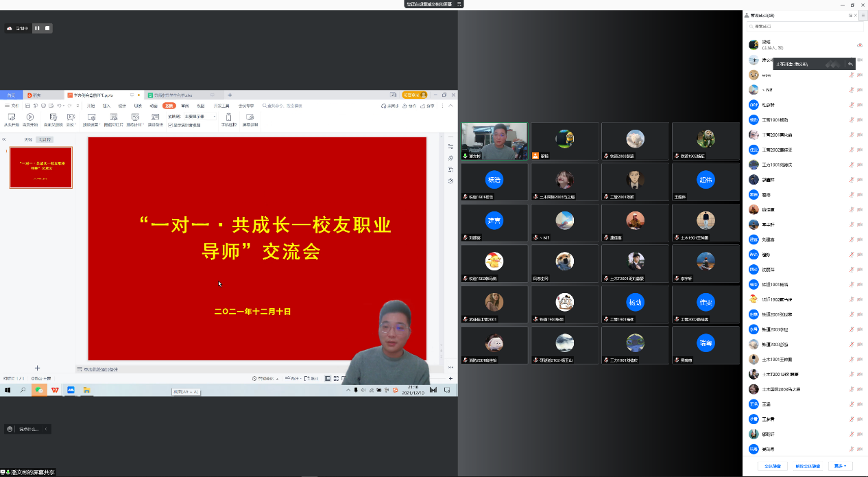Switch to the 插入 ribbon tab

(106, 106)
